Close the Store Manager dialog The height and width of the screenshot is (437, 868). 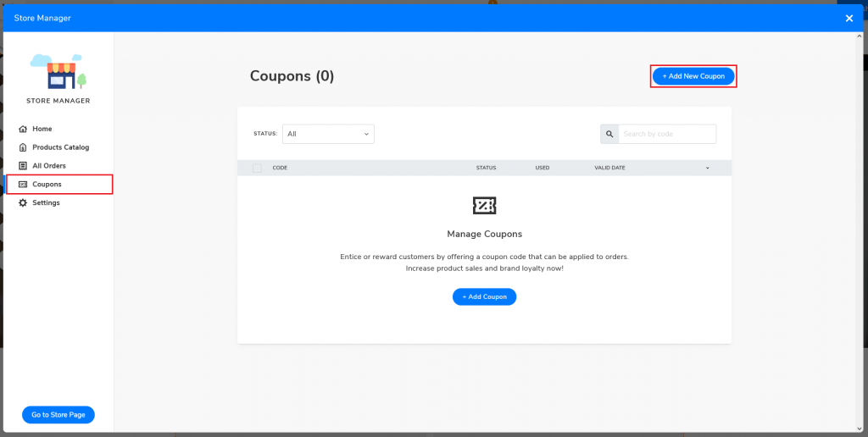click(x=849, y=19)
